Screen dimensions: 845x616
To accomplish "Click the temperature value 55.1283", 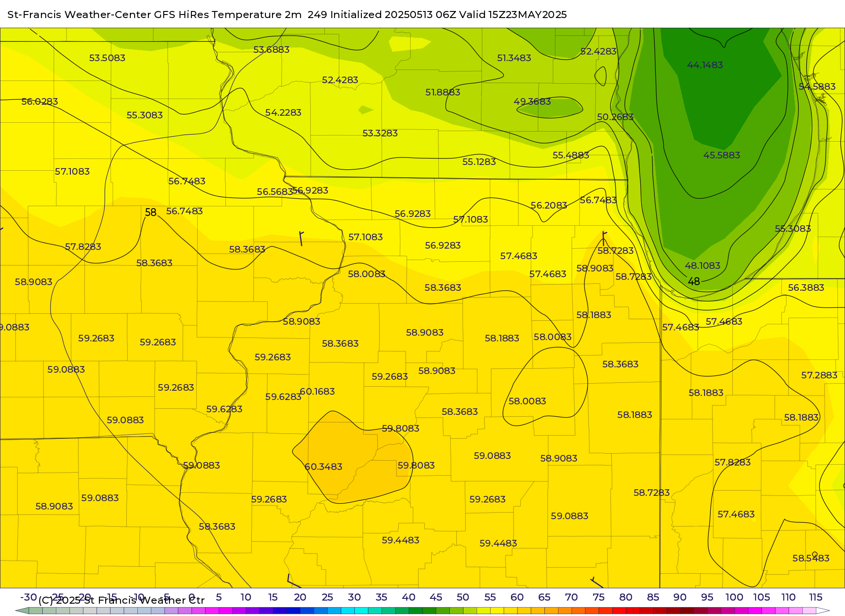I will point(479,162).
